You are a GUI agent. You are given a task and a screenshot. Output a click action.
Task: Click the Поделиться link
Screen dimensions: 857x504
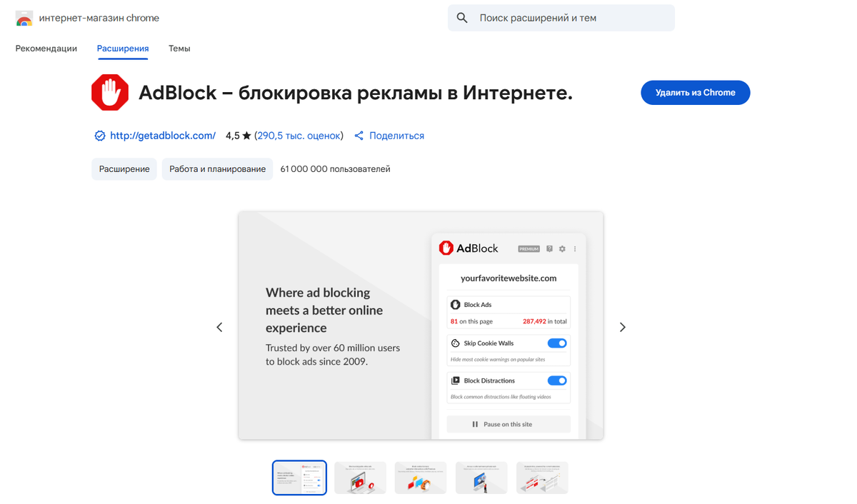(396, 136)
